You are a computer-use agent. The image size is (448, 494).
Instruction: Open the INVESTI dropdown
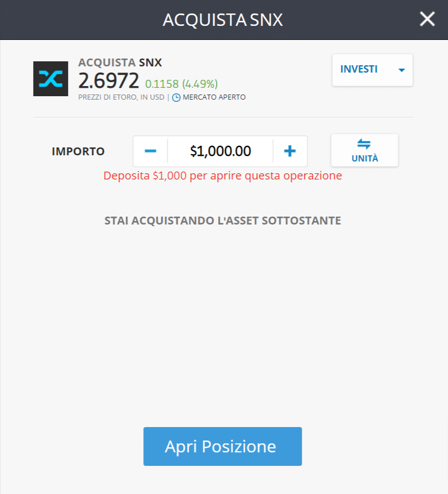point(373,70)
